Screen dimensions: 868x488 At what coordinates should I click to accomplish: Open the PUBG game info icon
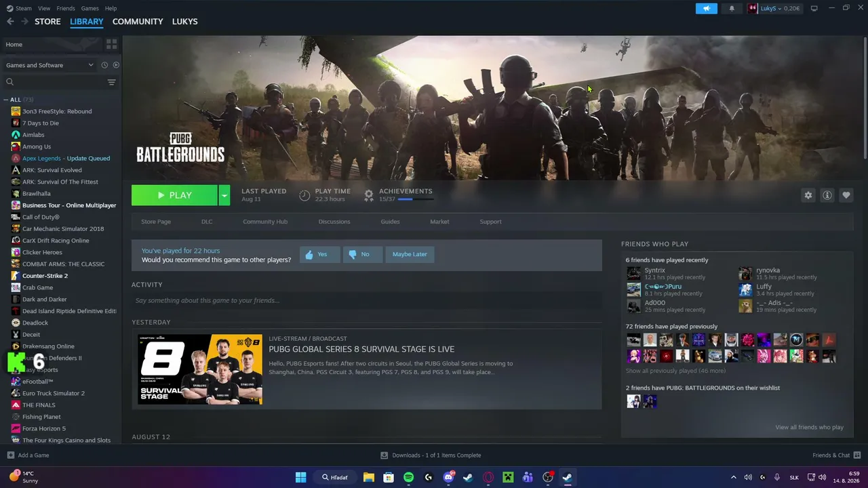click(827, 195)
